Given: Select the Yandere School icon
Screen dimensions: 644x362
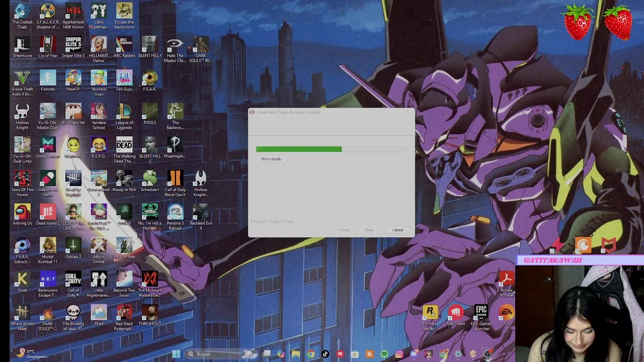Looking at the screenshot, I should (x=99, y=117).
